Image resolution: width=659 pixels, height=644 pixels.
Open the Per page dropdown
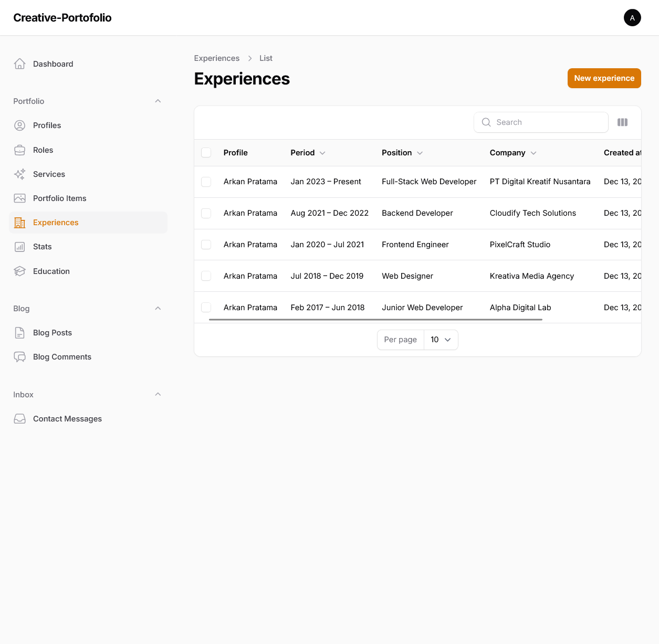(x=441, y=340)
